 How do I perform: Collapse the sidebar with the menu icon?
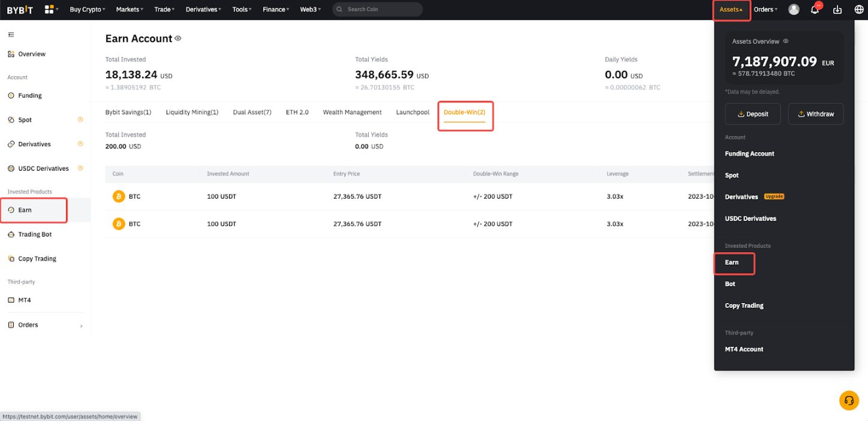coord(11,35)
